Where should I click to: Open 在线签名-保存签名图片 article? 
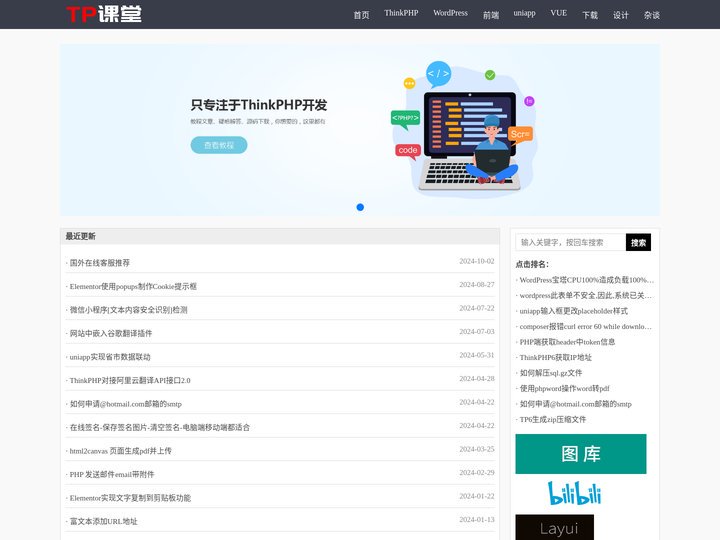(x=160, y=427)
